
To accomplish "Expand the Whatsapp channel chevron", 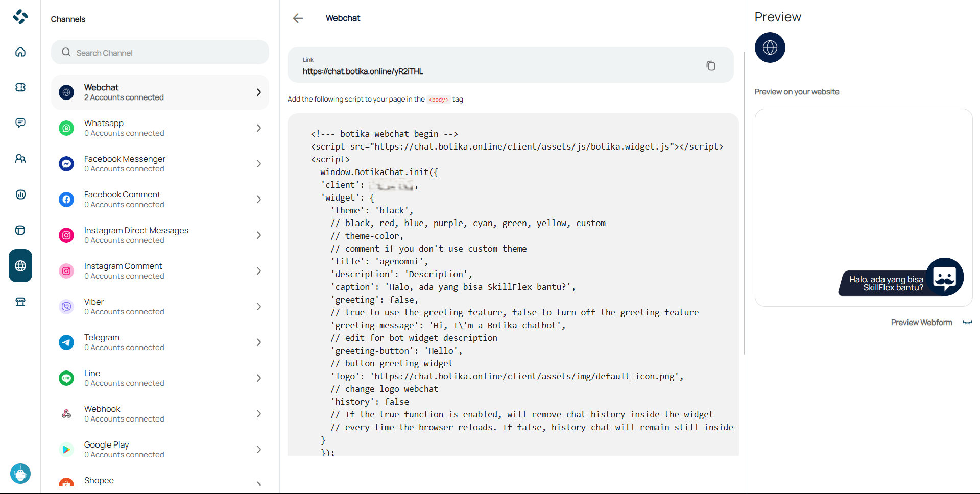I will (259, 128).
